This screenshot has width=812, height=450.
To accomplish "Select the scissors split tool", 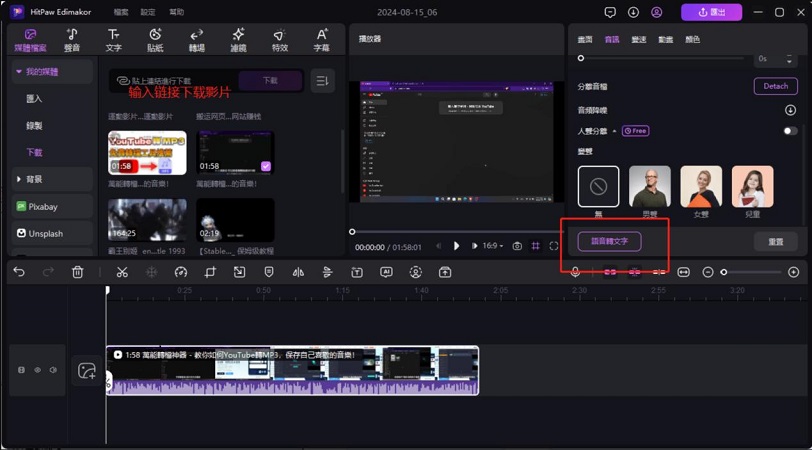I will tap(122, 272).
